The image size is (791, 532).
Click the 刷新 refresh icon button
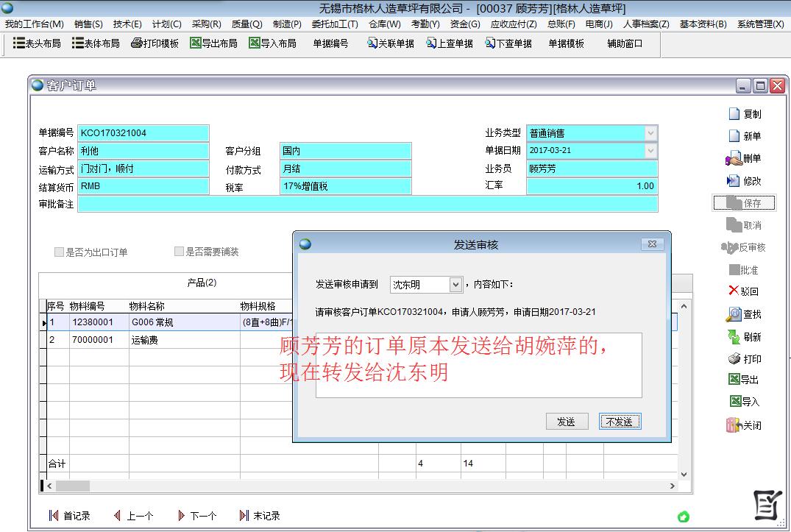click(734, 337)
